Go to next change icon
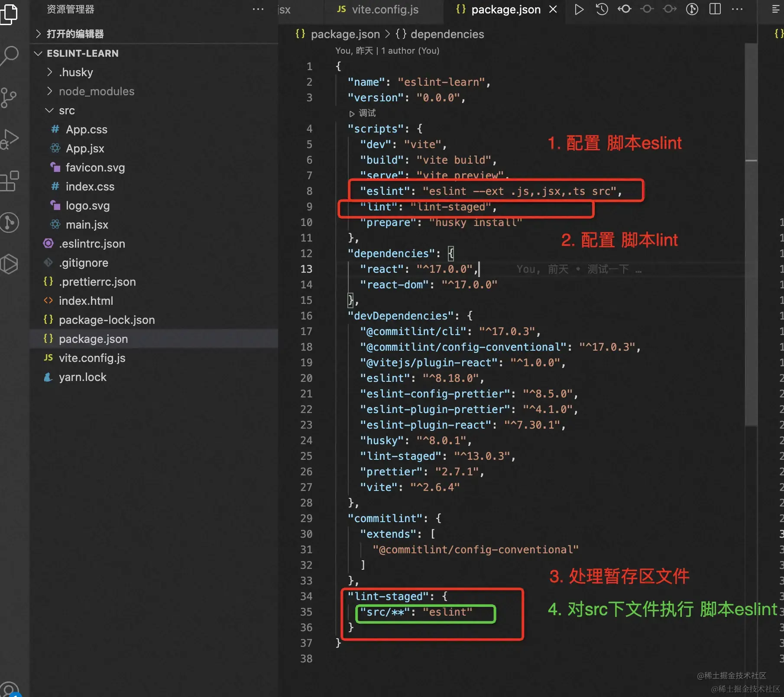Image resolution: width=784 pixels, height=697 pixels. point(670,9)
